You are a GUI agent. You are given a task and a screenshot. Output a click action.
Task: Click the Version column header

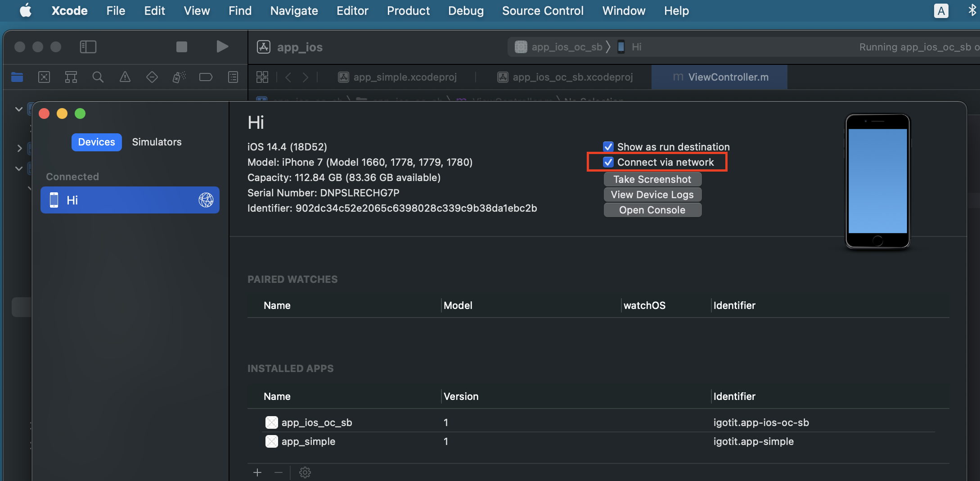pyautogui.click(x=461, y=396)
